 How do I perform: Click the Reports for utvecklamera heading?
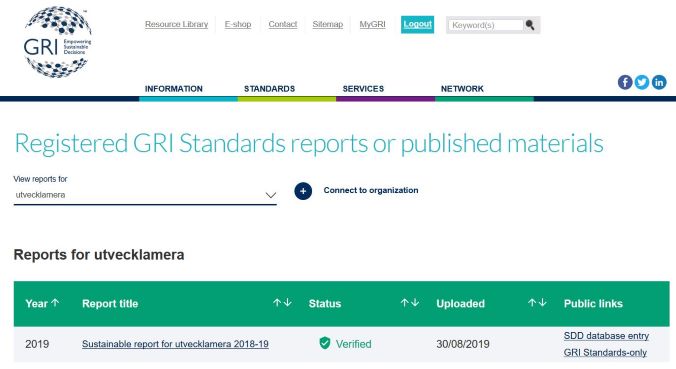click(x=99, y=255)
